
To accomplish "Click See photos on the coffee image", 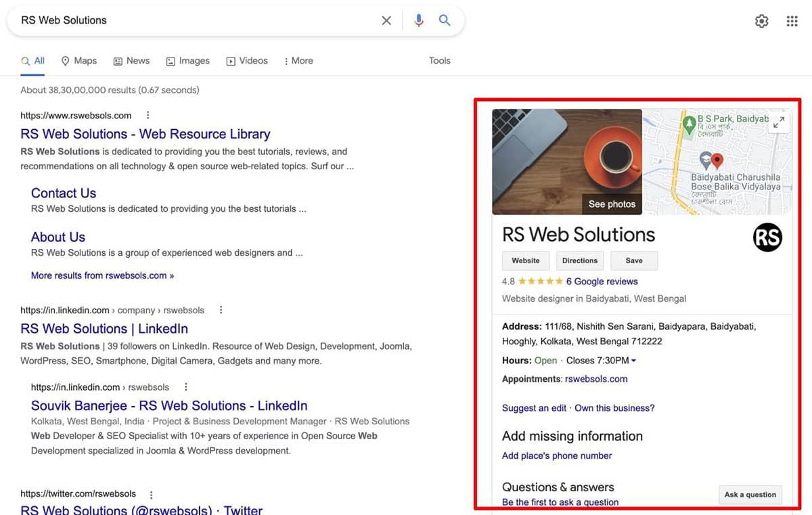I will click(612, 204).
